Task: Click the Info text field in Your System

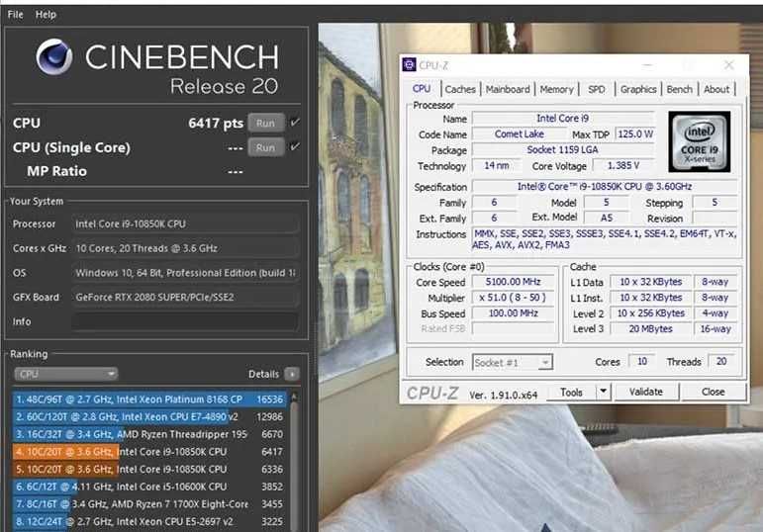Action: (x=185, y=321)
